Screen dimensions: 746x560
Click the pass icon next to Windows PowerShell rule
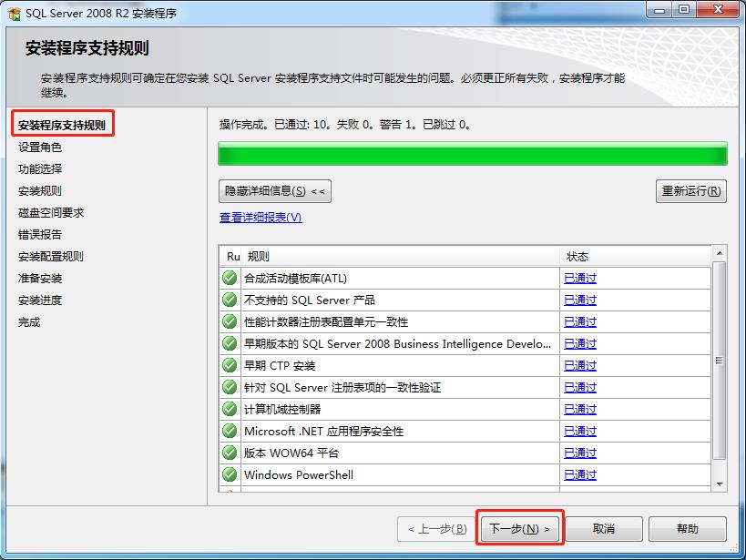[229, 474]
